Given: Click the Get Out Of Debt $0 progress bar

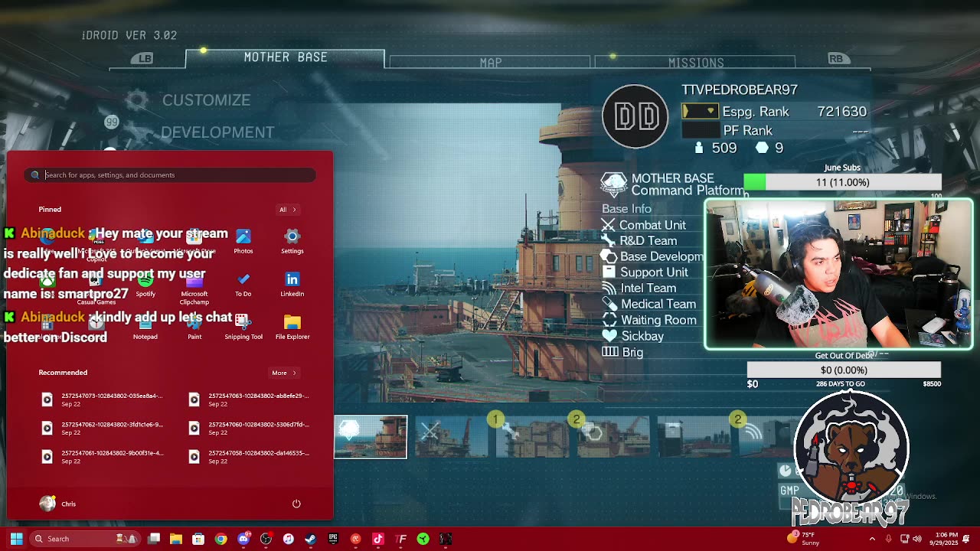Looking at the screenshot, I should [x=844, y=370].
